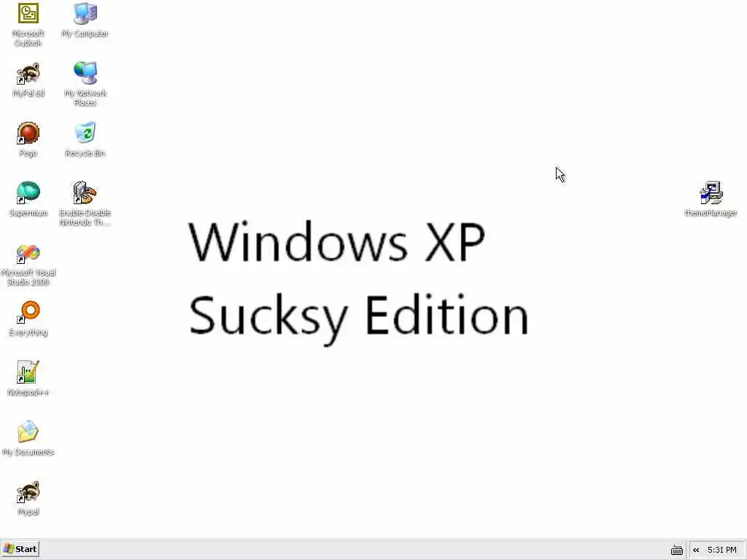Viewport: 747px width, 560px height.
Task: Click the taskbar clock showing 5:31 PM
Action: tap(721, 550)
